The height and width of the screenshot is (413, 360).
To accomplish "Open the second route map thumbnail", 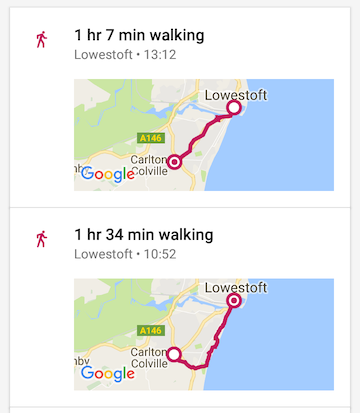I will click(204, 334).
